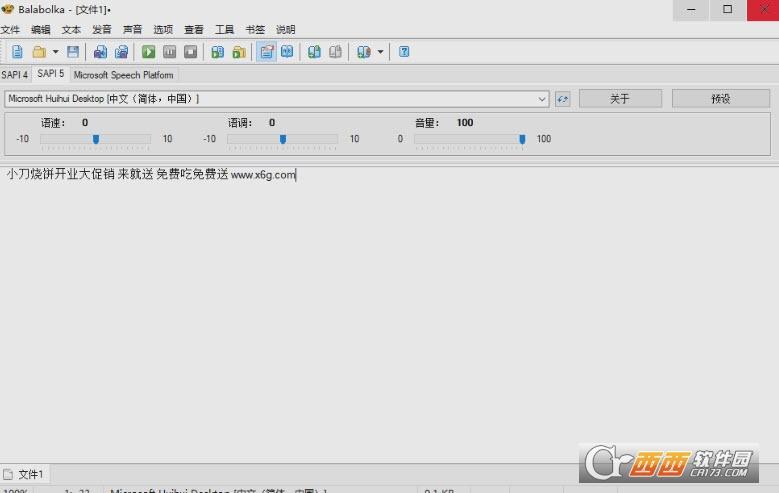
Task: Create a new document with the toolbar icon
Action: point(17,52)
